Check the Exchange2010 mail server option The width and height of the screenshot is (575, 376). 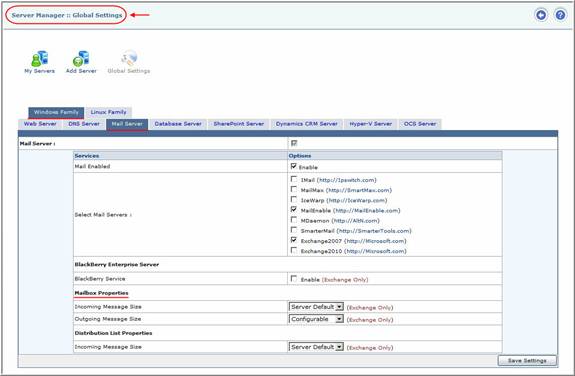tap(294, 250)
